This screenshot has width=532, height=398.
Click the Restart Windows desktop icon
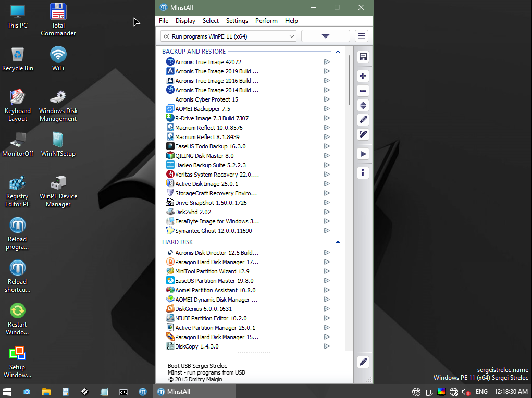pos(17,319)
